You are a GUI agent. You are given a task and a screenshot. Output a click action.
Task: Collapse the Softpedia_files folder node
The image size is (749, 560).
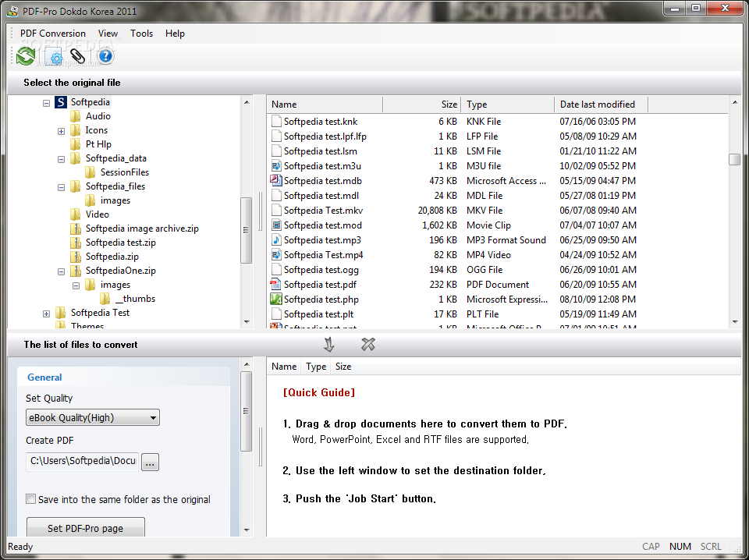point(61,187)
